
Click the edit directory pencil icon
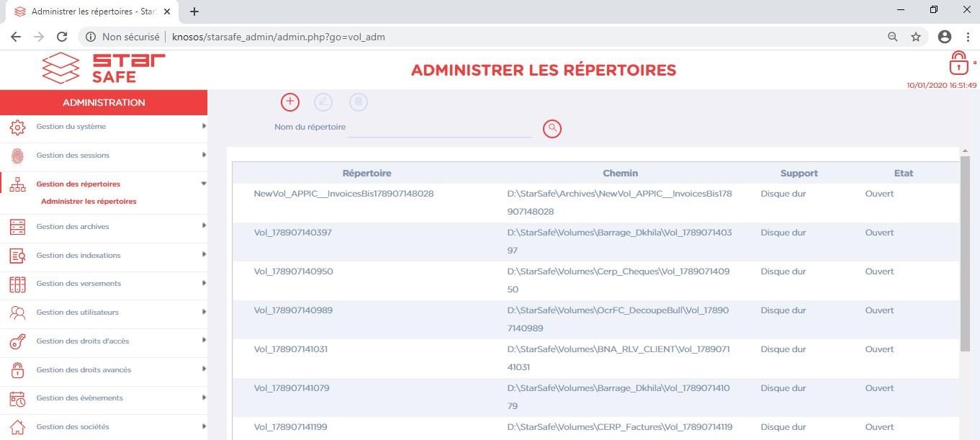coord(323,102)
